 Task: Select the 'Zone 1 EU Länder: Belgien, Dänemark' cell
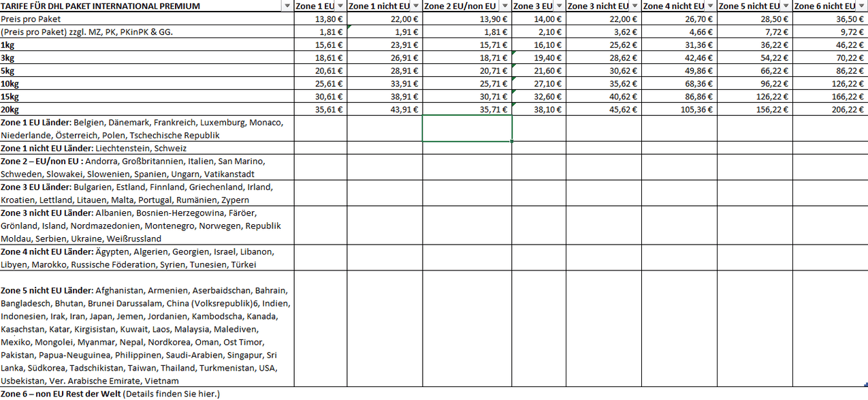click(x=147, y=129)
